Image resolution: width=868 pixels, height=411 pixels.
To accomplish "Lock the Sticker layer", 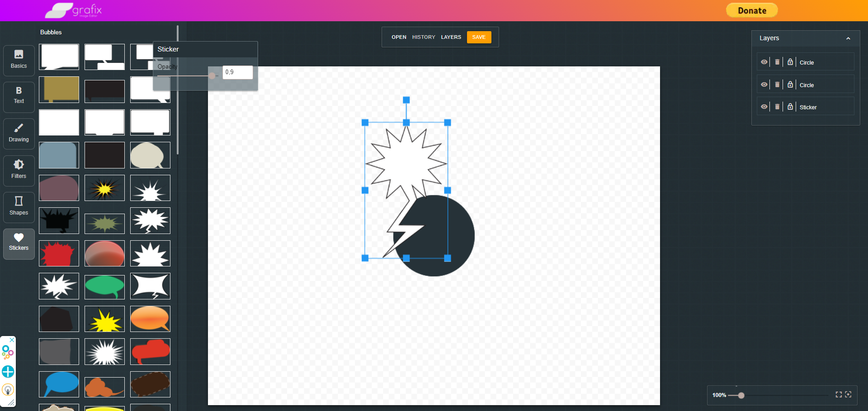I will point(790,107).
